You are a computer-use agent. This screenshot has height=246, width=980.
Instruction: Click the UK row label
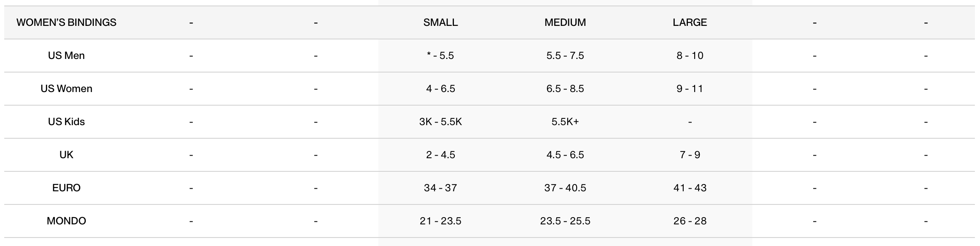tap(66, 155)
